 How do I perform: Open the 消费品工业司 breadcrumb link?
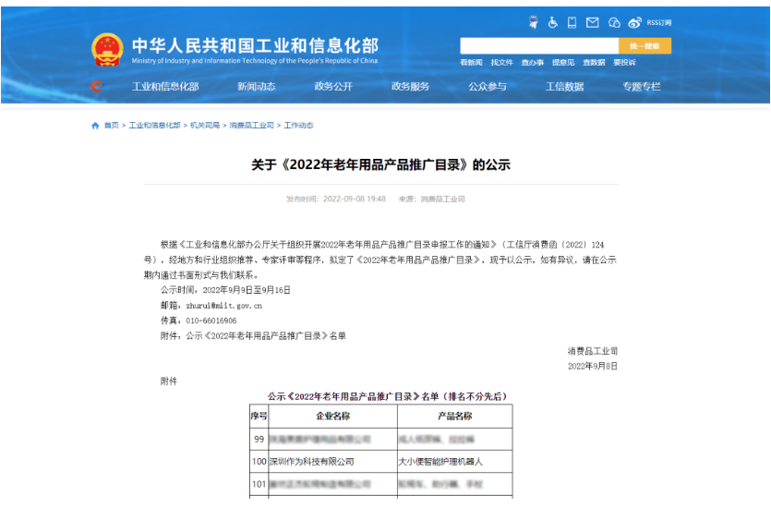(251, 126)
